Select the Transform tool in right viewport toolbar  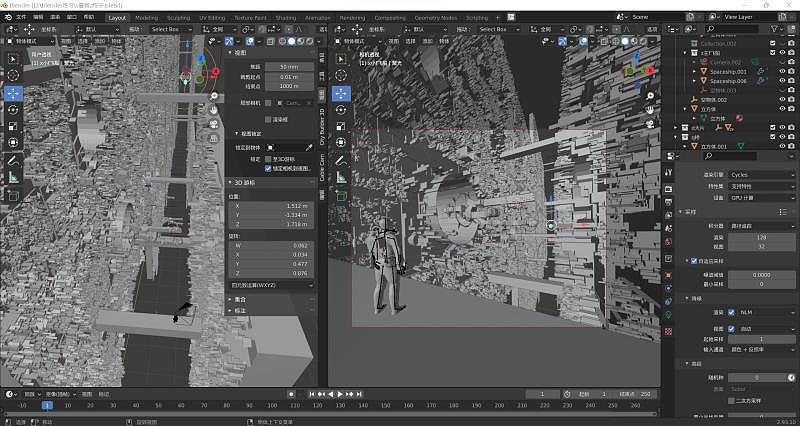pos(341,143)
